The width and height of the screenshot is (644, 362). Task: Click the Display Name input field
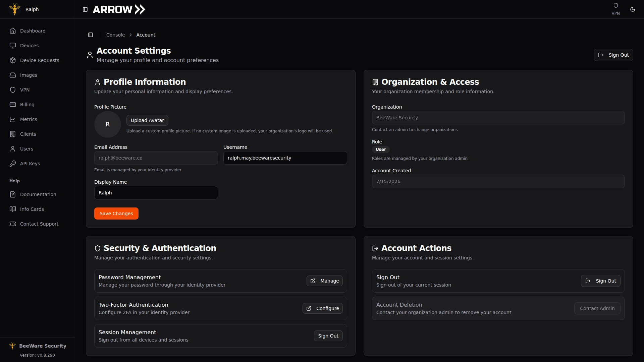point(156,193)
